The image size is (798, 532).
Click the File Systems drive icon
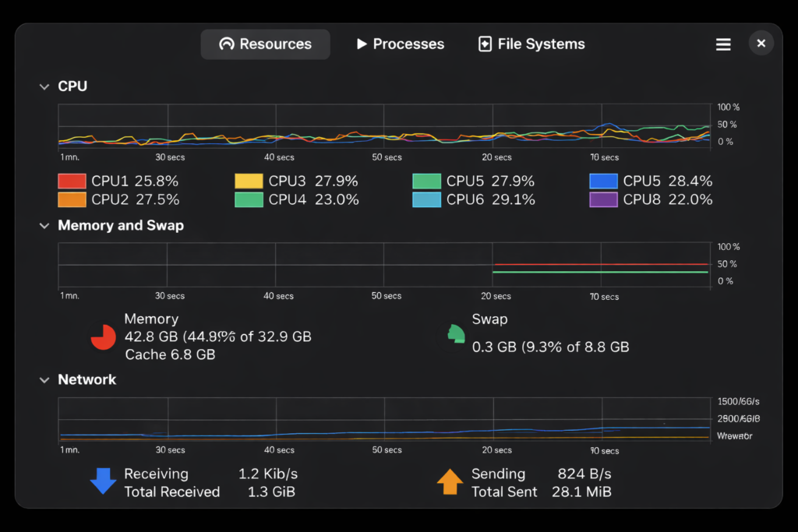coord(486,44)
